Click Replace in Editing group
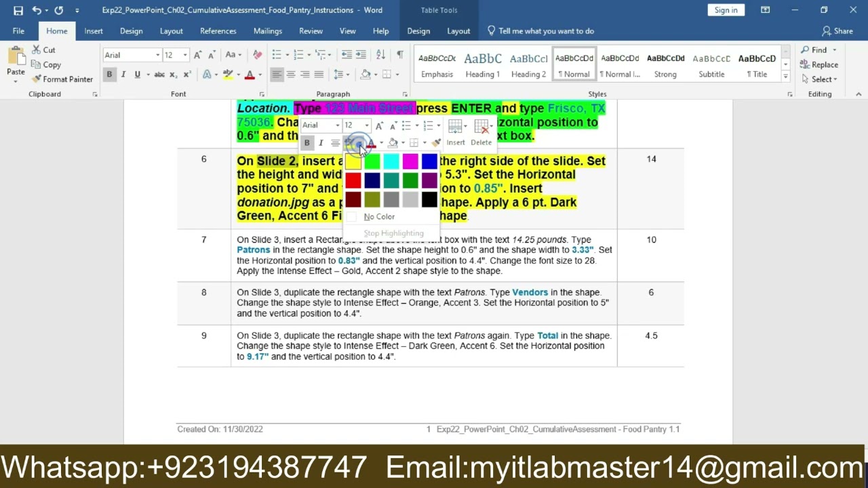This screenshot has width=868, height=488. tap(819, 65)
